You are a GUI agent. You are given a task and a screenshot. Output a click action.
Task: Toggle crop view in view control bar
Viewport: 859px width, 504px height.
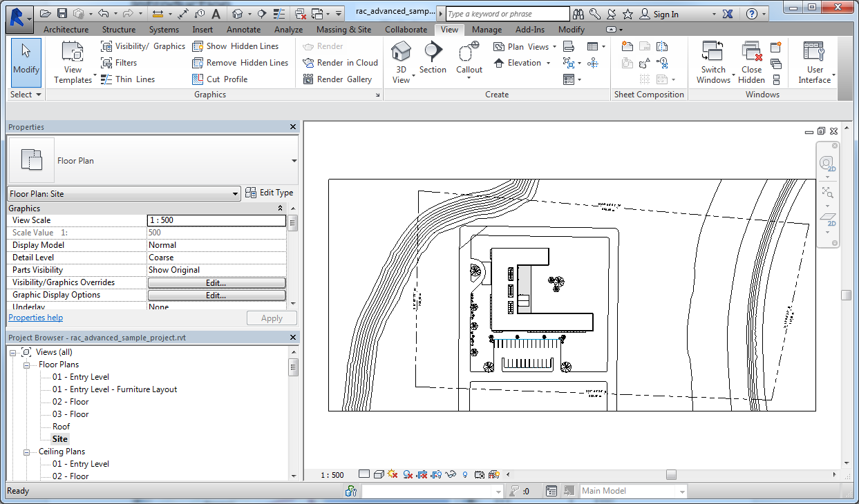[422, 474]
